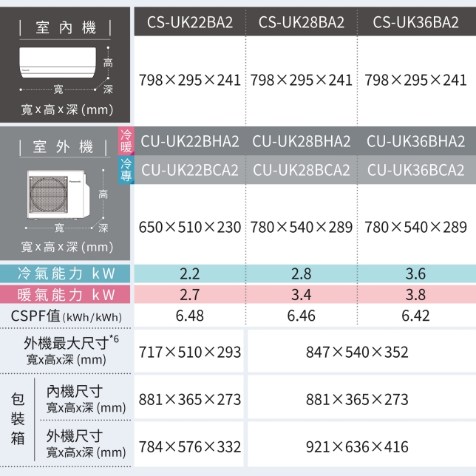Click the 室內機 section heading
This screenshot has width=476, height=476.
(67, 28)
